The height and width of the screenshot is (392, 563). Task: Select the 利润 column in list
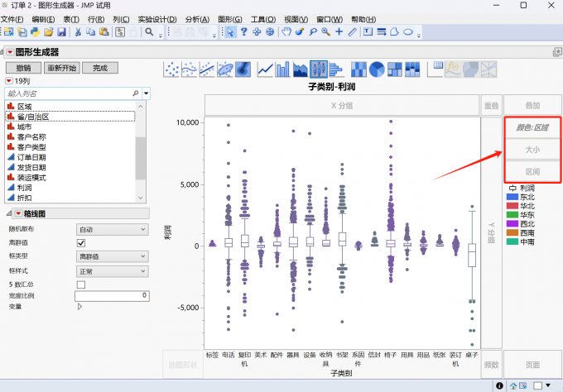(24, 188)
